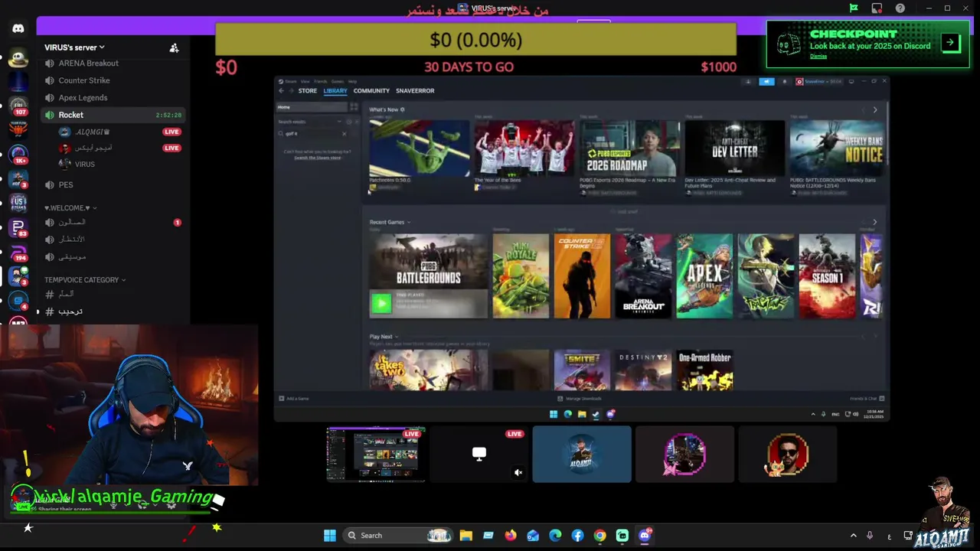This screenshot has width=980, height=551.
Task: Select the ALQAMJ avatar participant tile
Action: pyautogui.click(x=582, y=455)
